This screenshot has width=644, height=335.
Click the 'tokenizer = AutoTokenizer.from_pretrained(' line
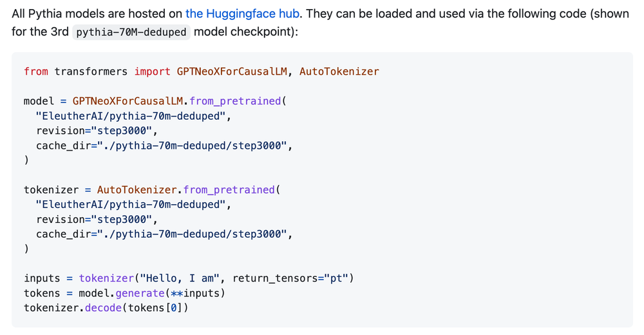tap(152, 190)
